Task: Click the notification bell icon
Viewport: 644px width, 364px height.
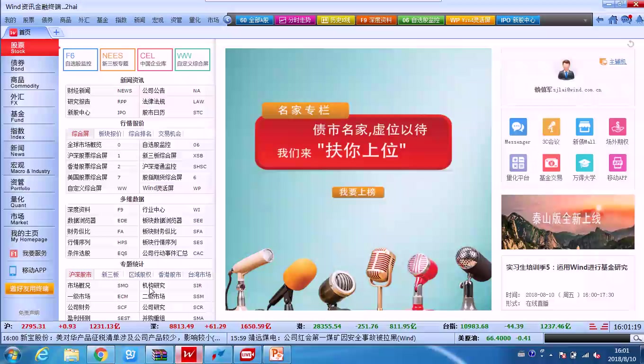Action: [638, 20]
